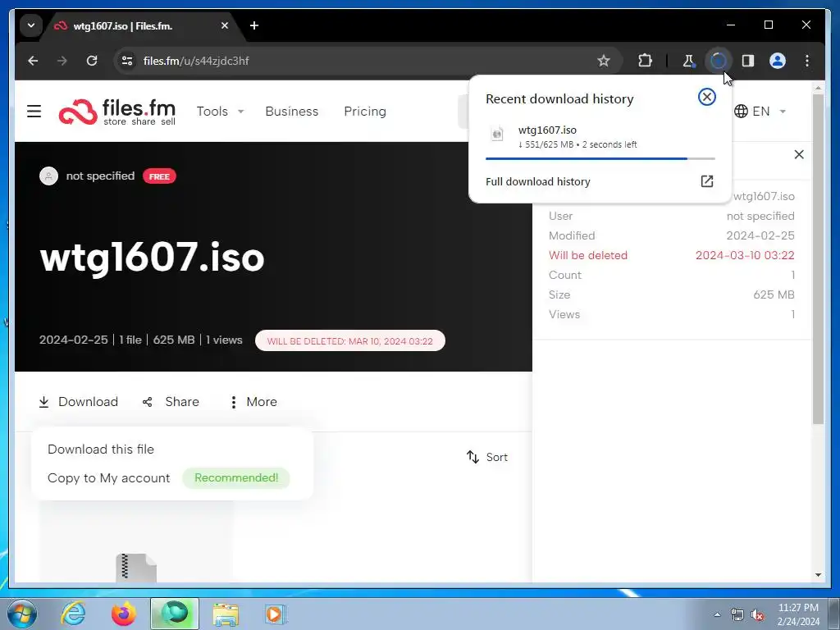840x630 pixels.
Task: Click the muted volume tray icon
Action: (757, 615)
